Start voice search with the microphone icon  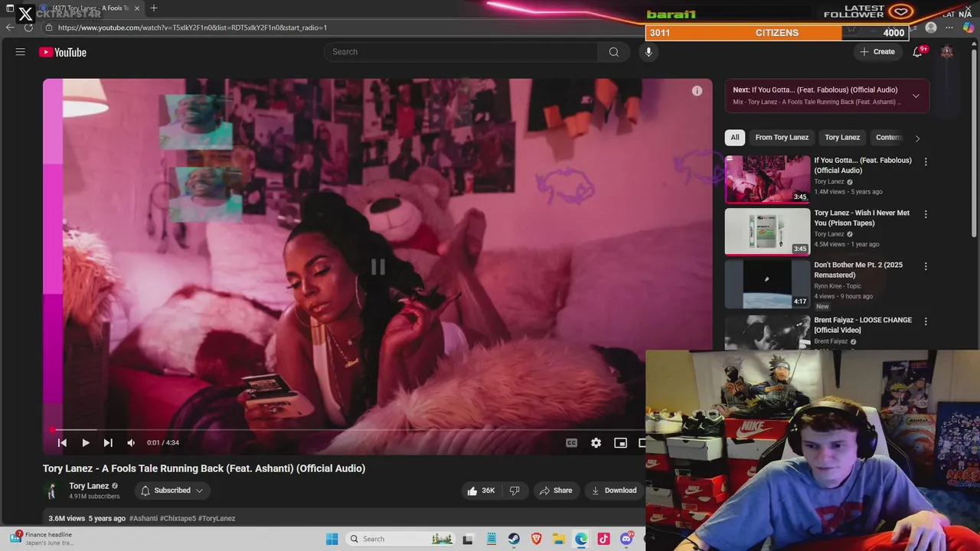pyautogui.click(x=648, y=52)
